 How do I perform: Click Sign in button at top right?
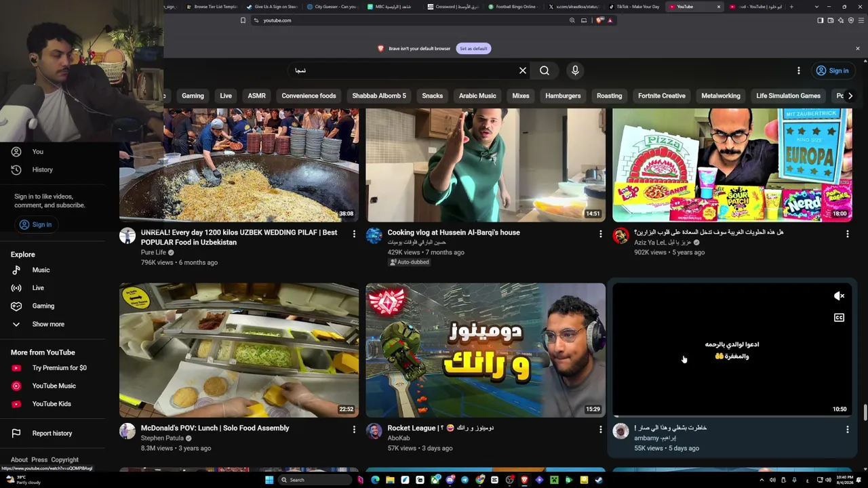833,70
